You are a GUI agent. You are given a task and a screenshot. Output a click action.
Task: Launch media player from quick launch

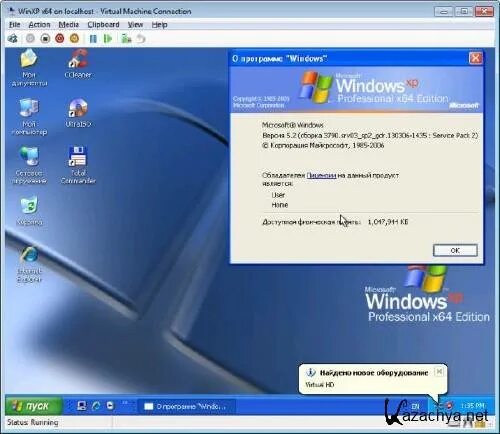110,406
